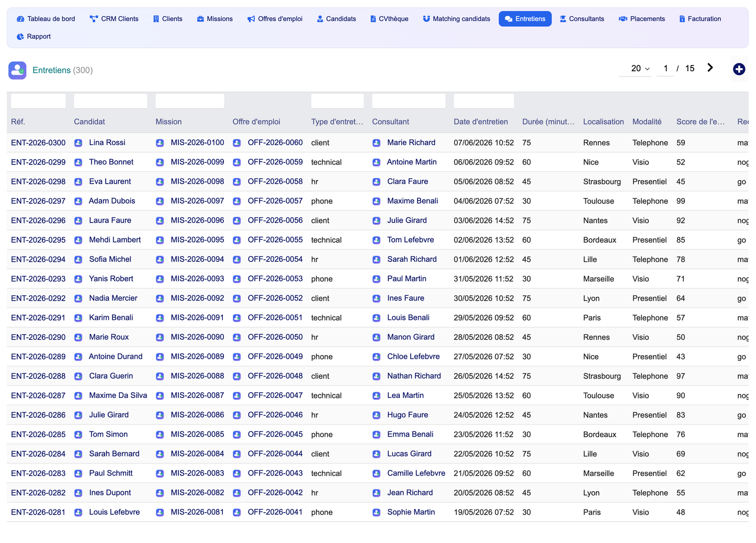Click icon beside Louis Benali
Image resolution: width=756 pixels, height=543 pixels.
pos(377,318)
